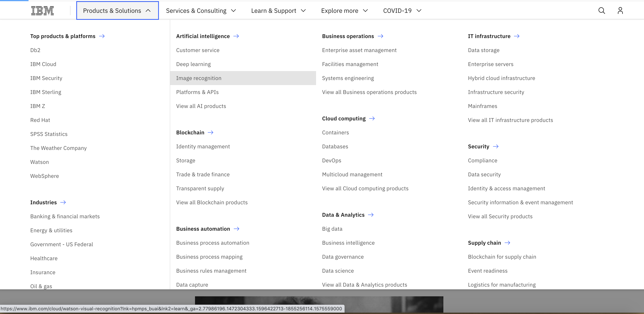Image resolution: width=644 pixels, height=314 pixels.
Task: Select the highlighted Image recognition item
Action: 198,78
